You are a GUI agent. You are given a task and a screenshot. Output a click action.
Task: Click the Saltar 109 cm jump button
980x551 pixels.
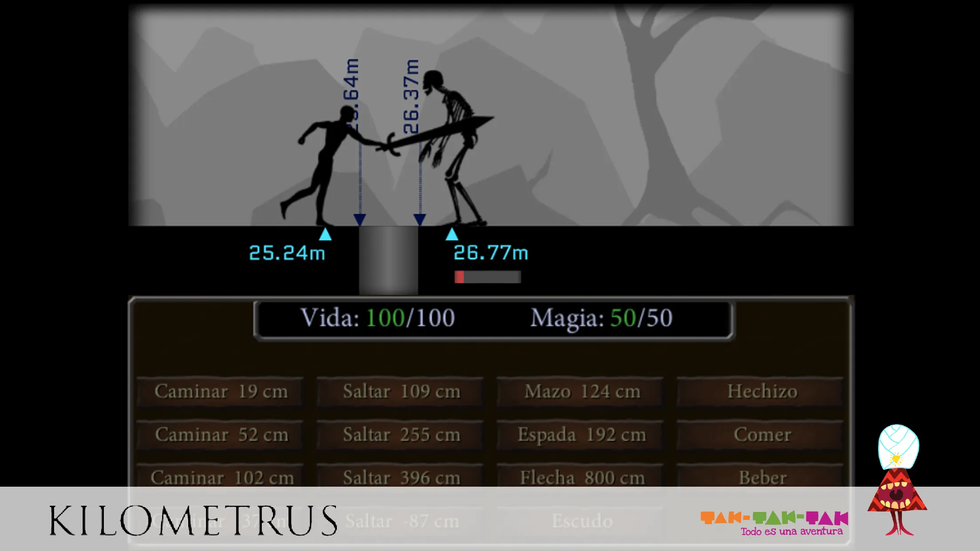point(401,391)
